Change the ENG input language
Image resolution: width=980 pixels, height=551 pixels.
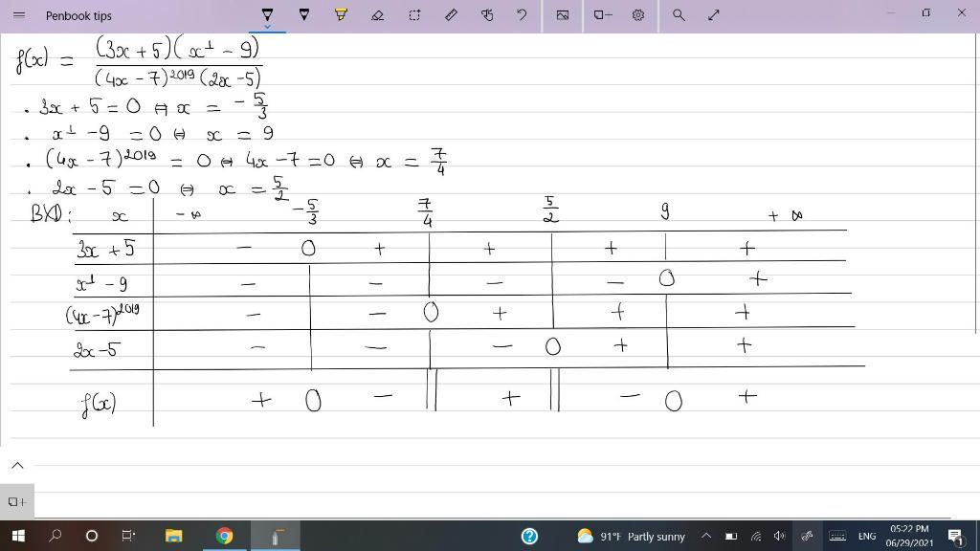coord(867,536)
